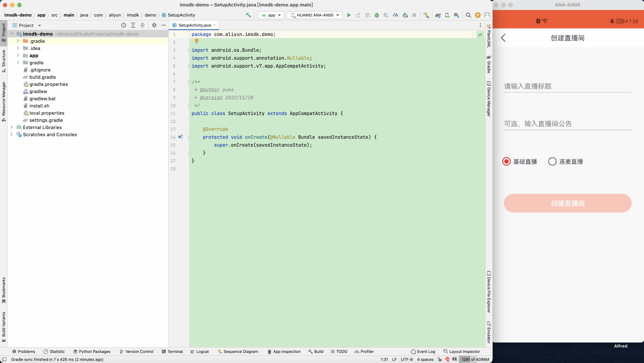Select the 基础直播 radio button
The width and height of the screenshot is (644, 363).
pos(506,162)
